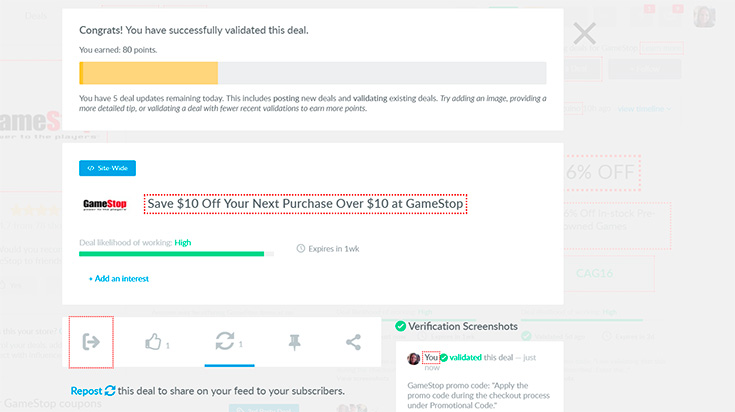This screenshot has width=735, height=412.
Task: Click the Repost link in the hint text
Action: [86, 391]
